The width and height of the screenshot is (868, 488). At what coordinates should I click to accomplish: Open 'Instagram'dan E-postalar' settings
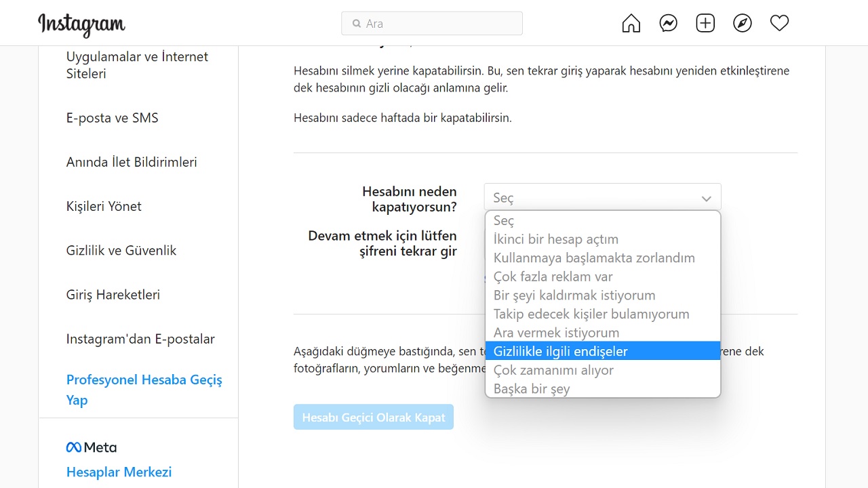[x=140, y=339]
